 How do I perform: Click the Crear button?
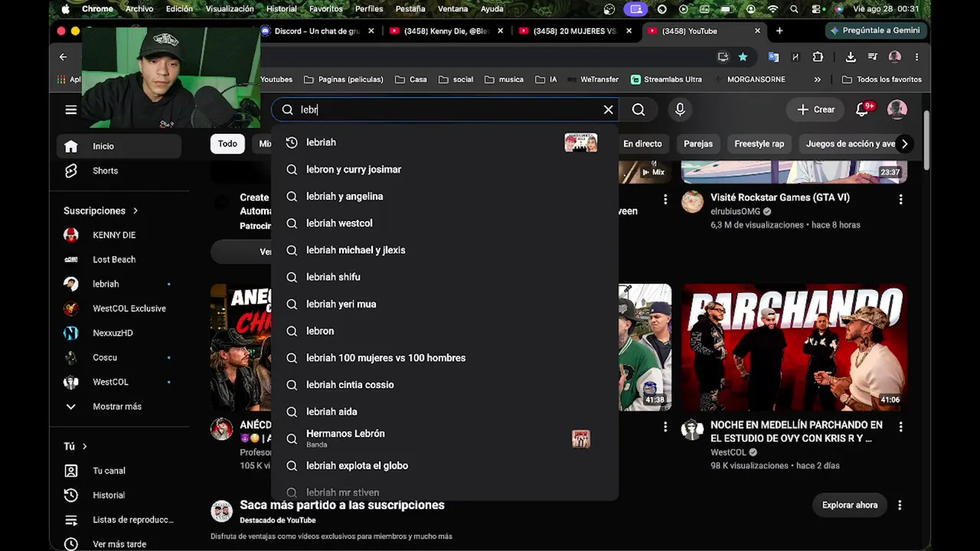(x=815, y=109)
